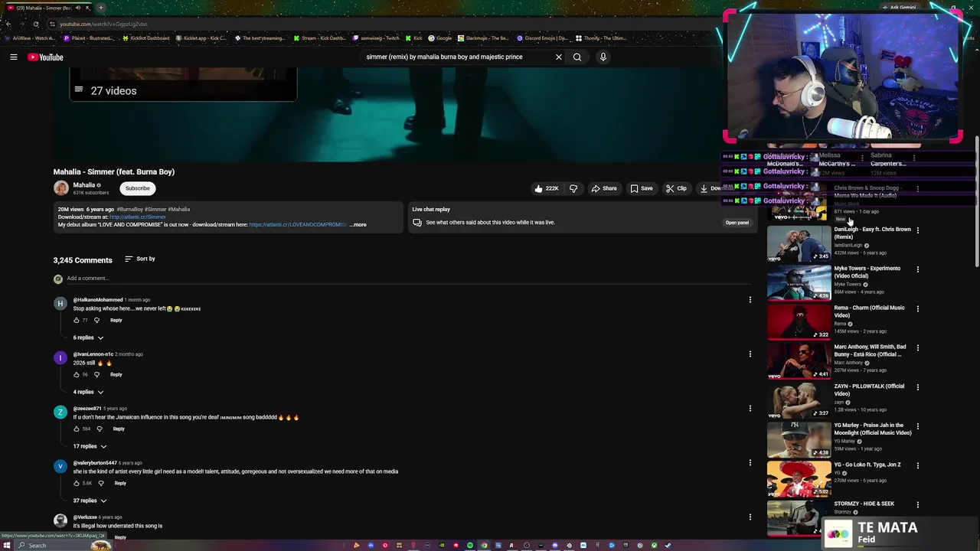Subscribe to the Mahalia channel
Viewport: 980px width, 551px height.
click(x=138, y=188)
